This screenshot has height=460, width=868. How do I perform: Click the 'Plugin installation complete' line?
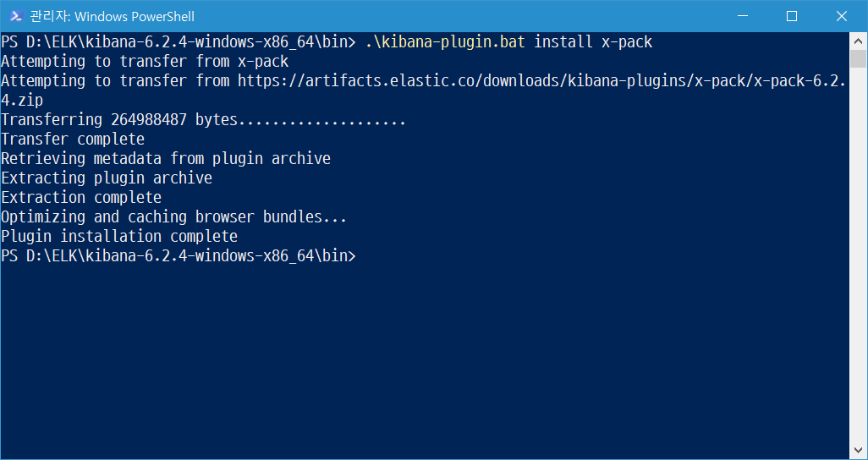click(x=119, y=237)
